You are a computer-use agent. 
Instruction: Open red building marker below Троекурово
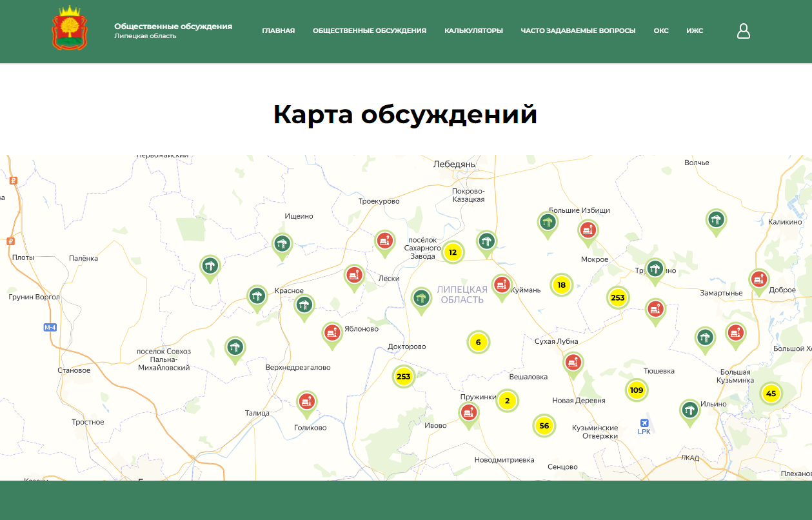pyautogui.click(x=385, y=245)
